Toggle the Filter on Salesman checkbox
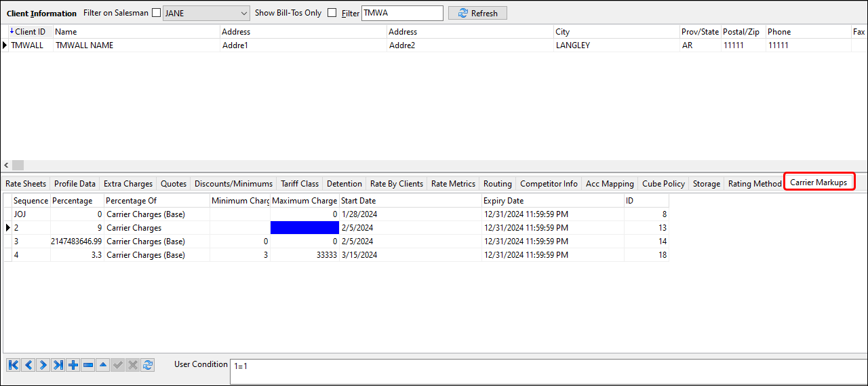This screenshot has height=386, width=868. [157, 13]
